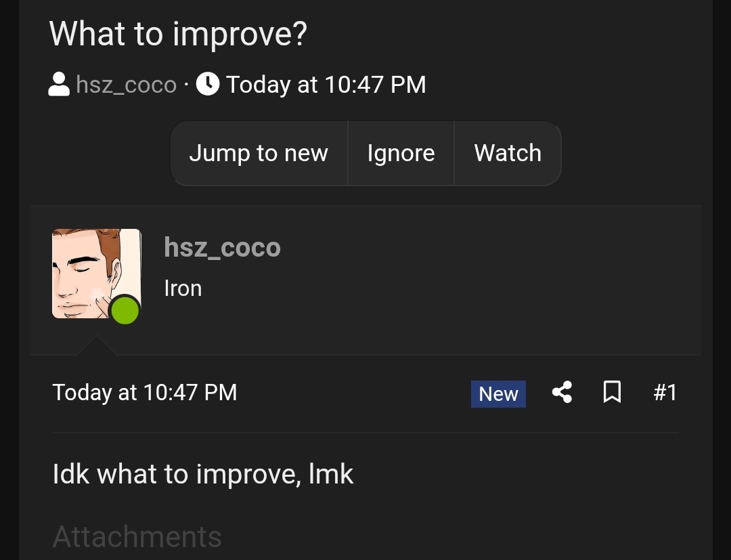
Task: Click the blue New badge
Action: coord(498,393)
